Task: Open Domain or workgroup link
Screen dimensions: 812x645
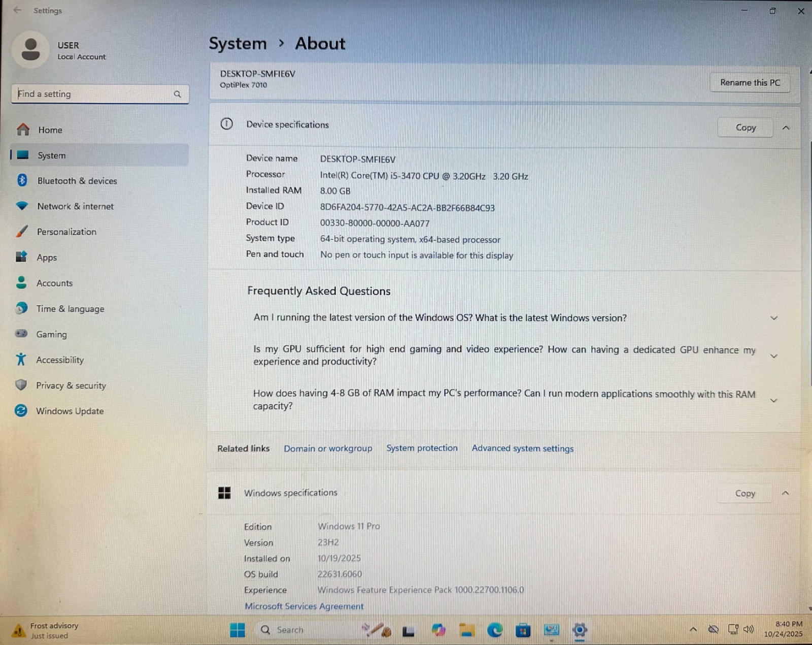Action: pos(328,448)
